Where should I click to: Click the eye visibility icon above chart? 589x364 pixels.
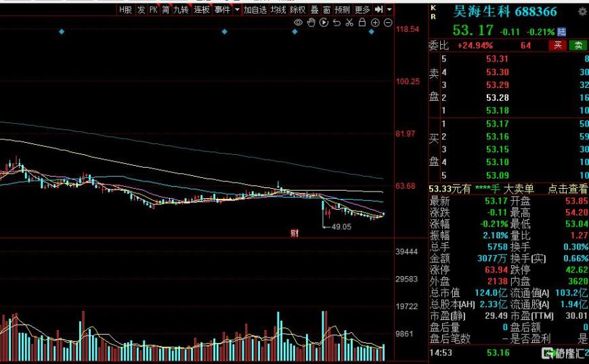(x=298, y=22)
